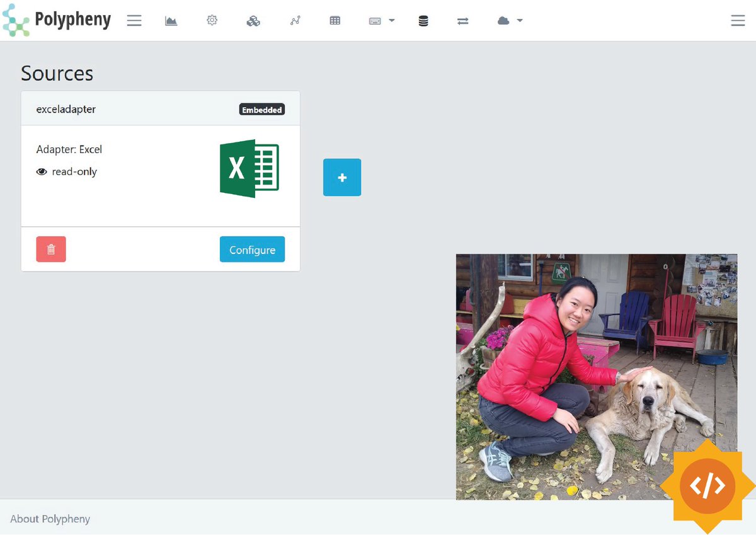The width and height of the screenshot is (756, 535).
Task: Expand the keyboard icon dropdown arrow
Action: point(392,21)
